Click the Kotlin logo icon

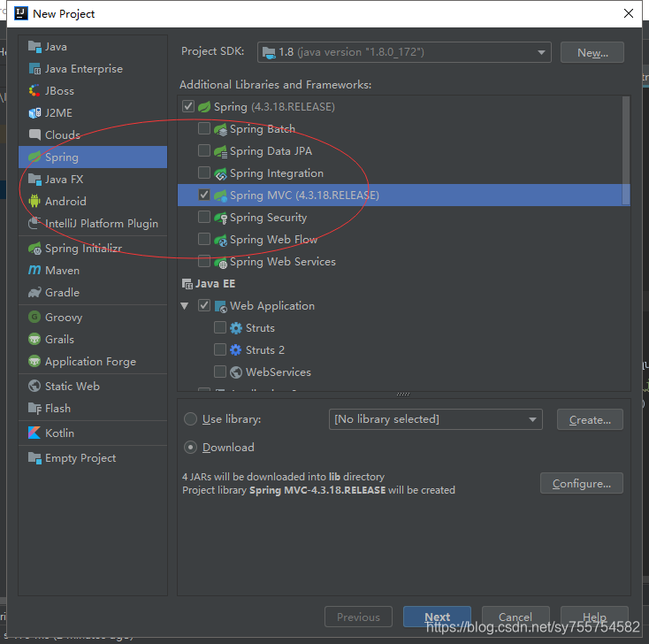pos(34,433)
